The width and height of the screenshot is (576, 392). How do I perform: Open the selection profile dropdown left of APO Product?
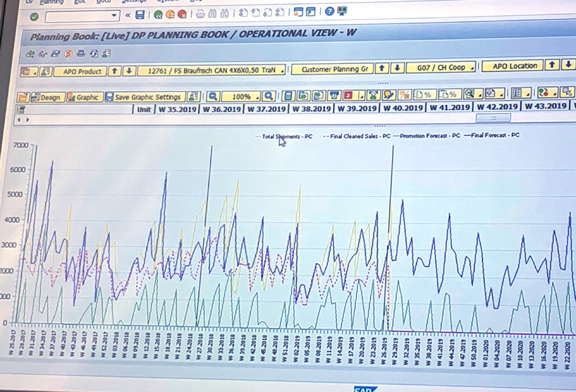coord(28,72)
